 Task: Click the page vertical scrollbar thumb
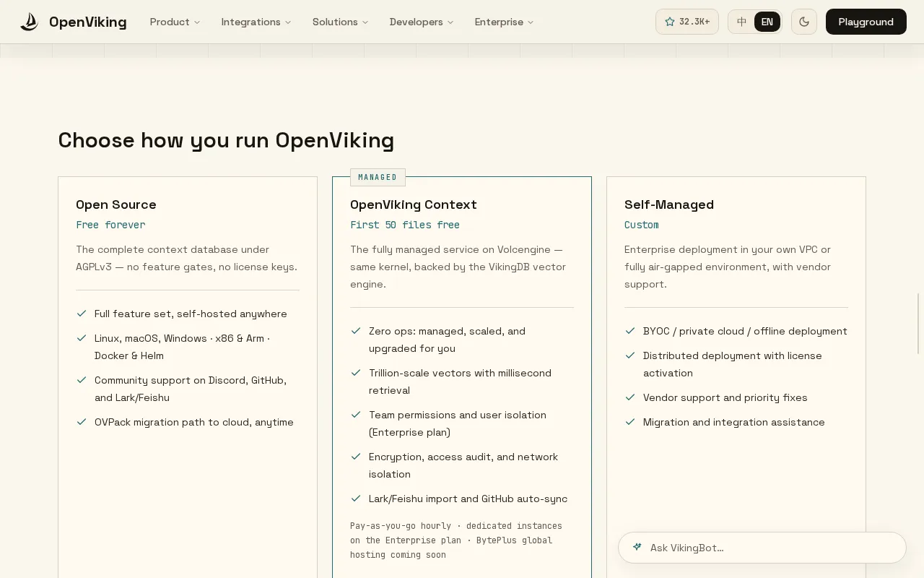[x=919, y=324]
